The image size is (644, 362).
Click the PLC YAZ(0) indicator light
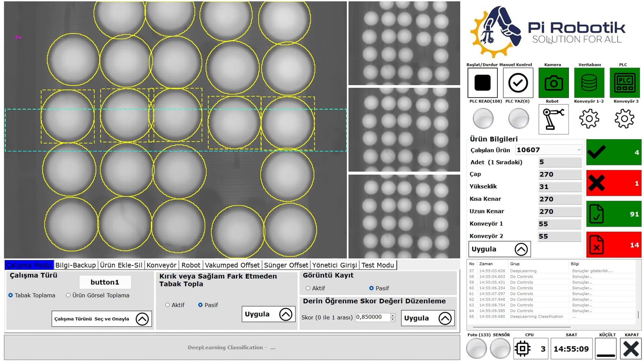pos(518,118)
